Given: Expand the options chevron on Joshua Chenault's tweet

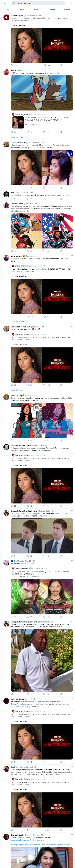Looking at the screenshot, I should click(72, 142).
